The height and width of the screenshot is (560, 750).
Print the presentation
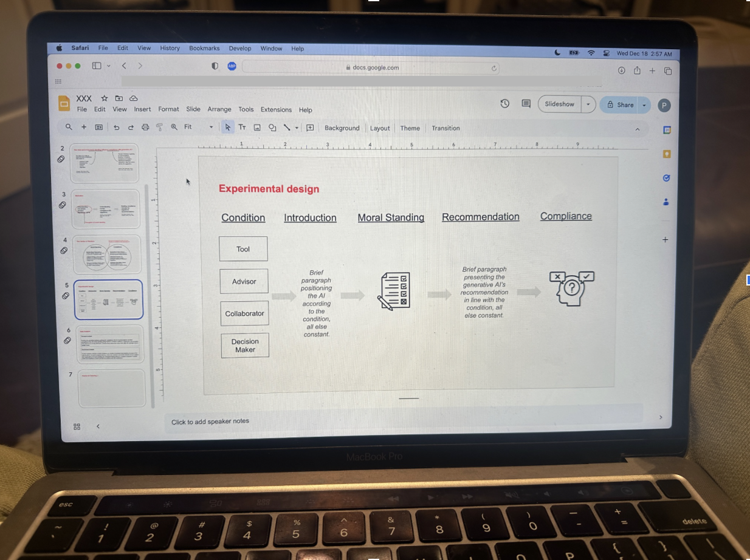point(145,128)
